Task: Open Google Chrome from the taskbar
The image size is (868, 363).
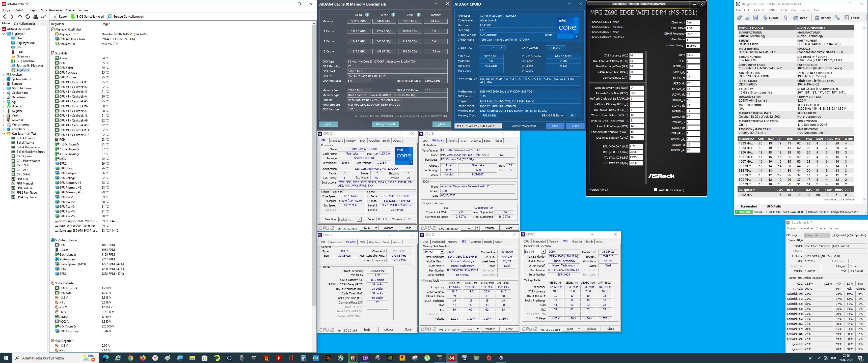Action: pos(130,358)
